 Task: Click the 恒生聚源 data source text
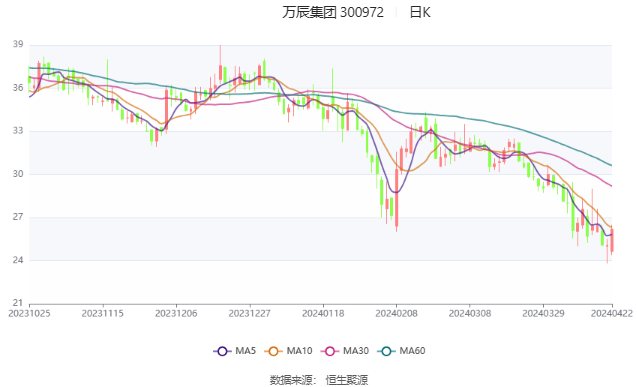pos(347,380)
